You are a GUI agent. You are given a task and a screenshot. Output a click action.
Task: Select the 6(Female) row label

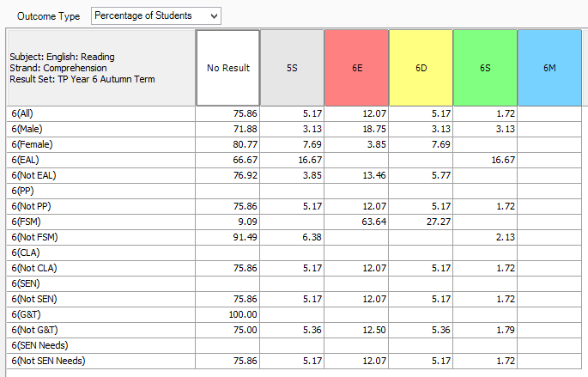click(101, 144)
